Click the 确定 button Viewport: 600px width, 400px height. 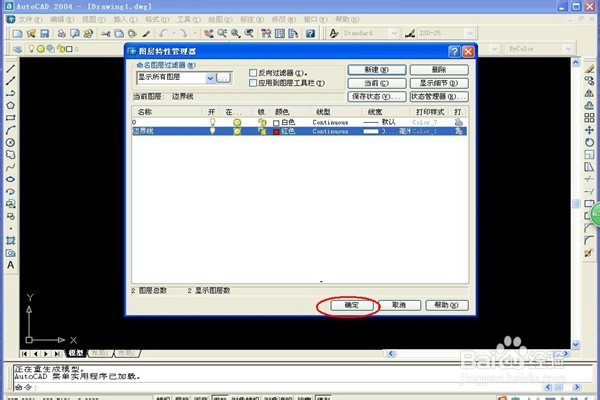351,305
